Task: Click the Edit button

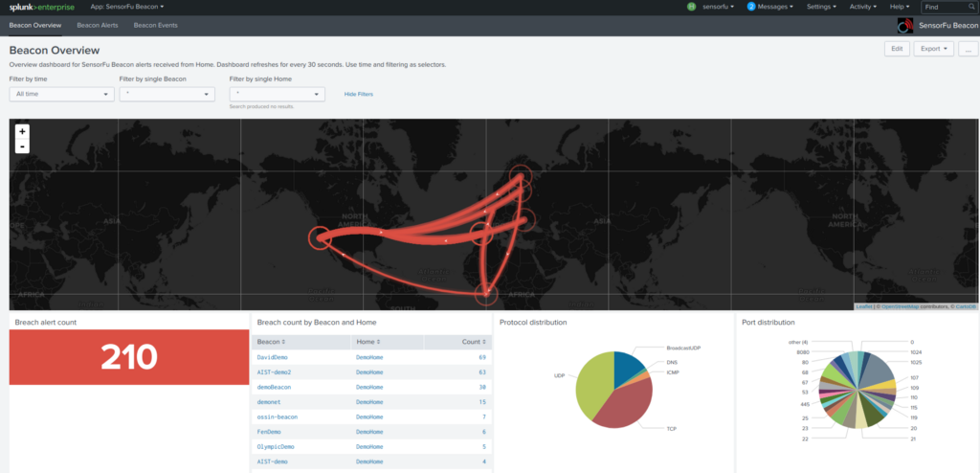Action: [x=897, y=49]
